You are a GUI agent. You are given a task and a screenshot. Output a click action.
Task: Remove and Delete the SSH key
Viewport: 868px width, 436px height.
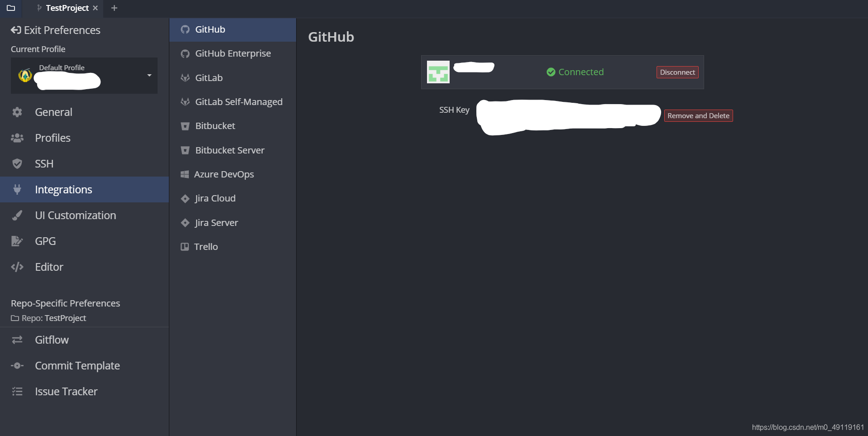(x=698, y=116)
